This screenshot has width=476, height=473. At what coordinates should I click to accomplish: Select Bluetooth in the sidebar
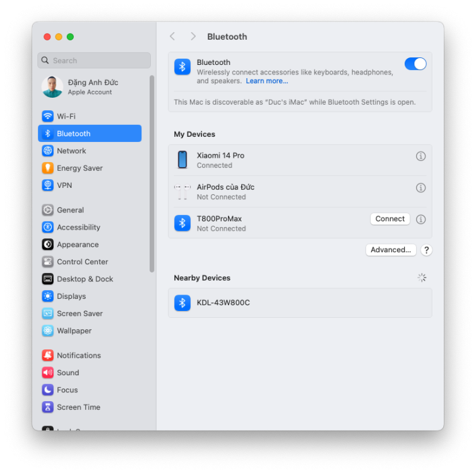point(90,134)
